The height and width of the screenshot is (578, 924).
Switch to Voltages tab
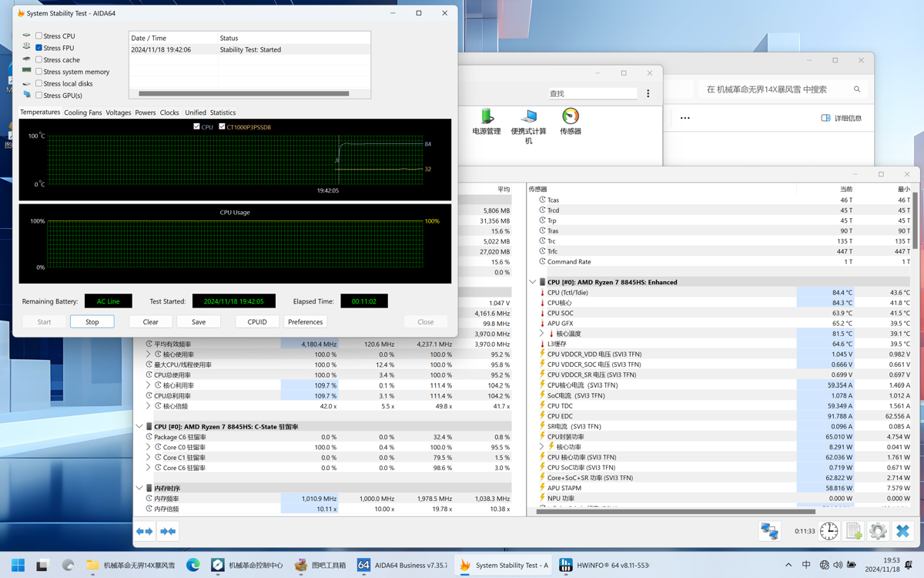pyautogui.click(x=118, y=113)
